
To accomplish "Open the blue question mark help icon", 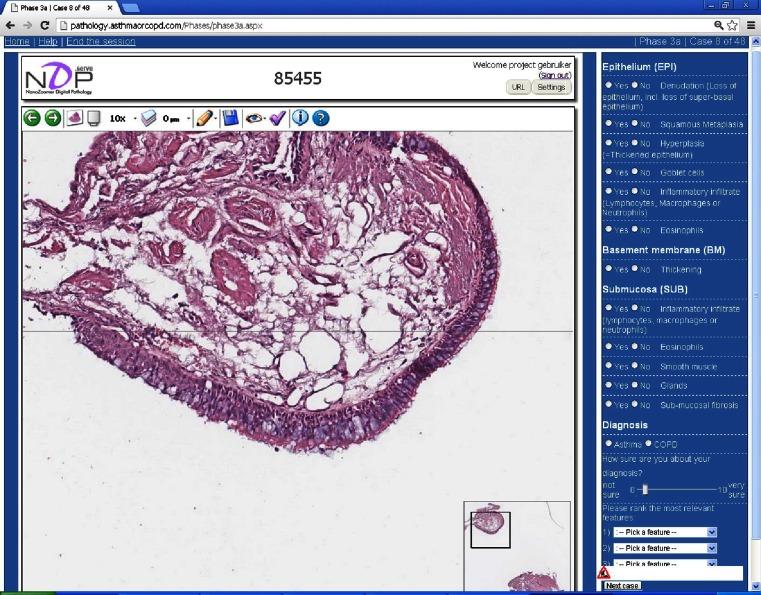I will coord(321,118).
